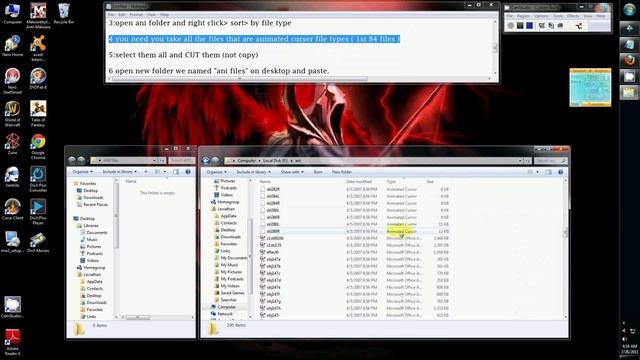Click refresh button beside ani address bar

pyautogui.click(x=528, y=161)
